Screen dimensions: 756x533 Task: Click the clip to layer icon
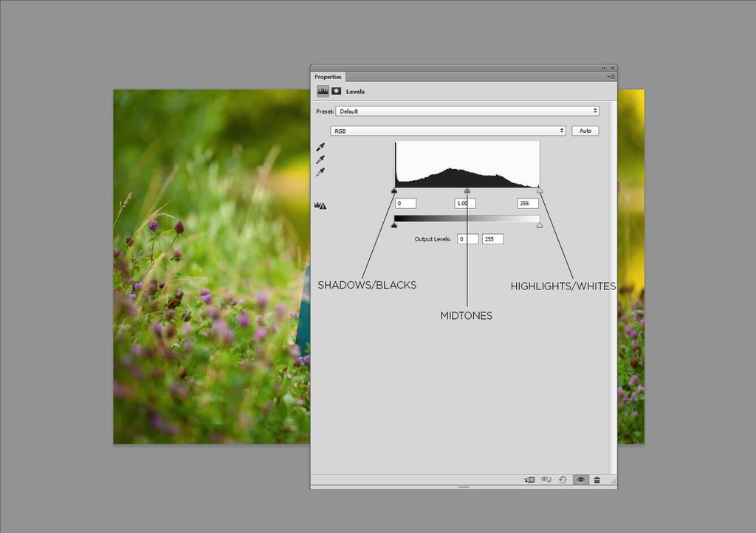point(529,480)
